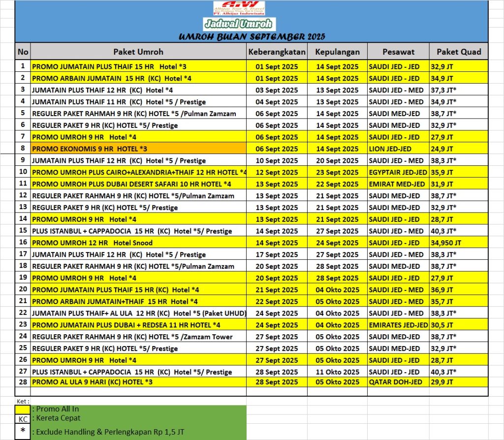
Task: Click 'PROMO JUMATAIN PLUS THAIF 15 HR (KC) Hotel *4'
Action: (x=138, y=289)
